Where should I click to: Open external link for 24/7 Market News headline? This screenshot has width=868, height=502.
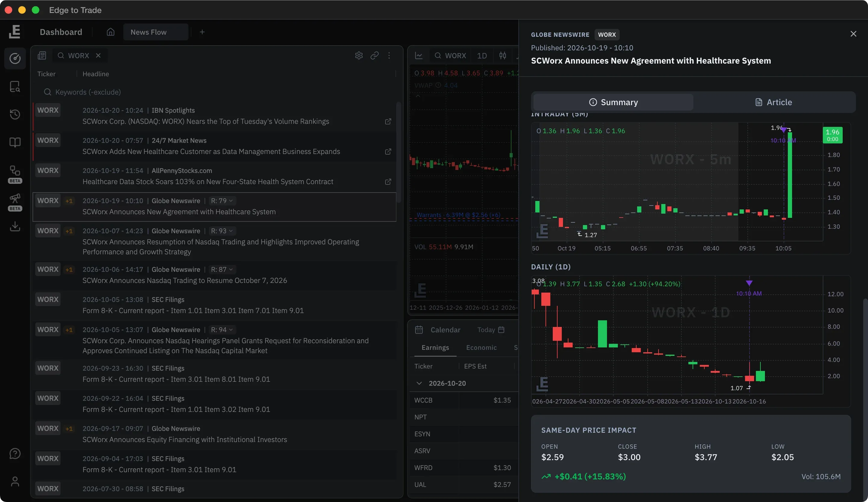[388, 152]
